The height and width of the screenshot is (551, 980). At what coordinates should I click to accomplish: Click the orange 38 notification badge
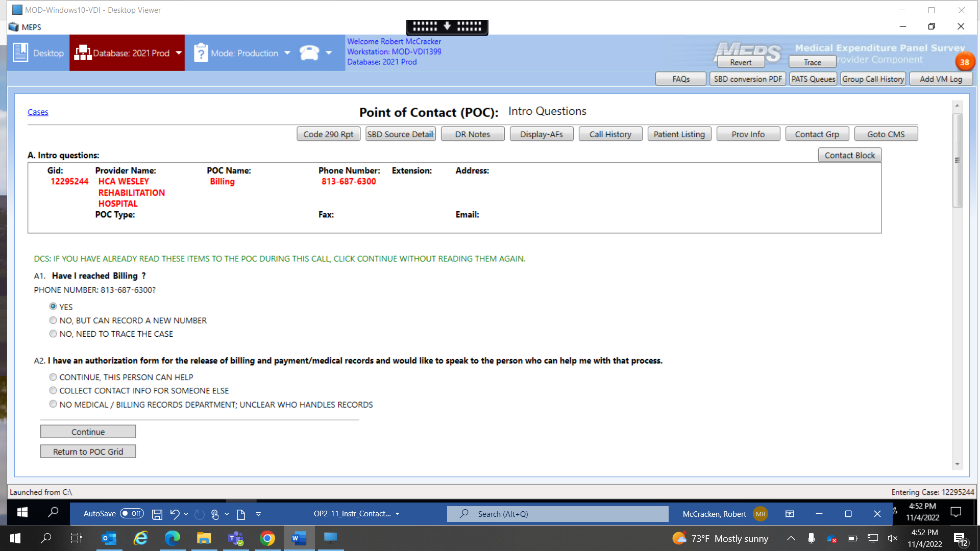[x=964, y=62]
